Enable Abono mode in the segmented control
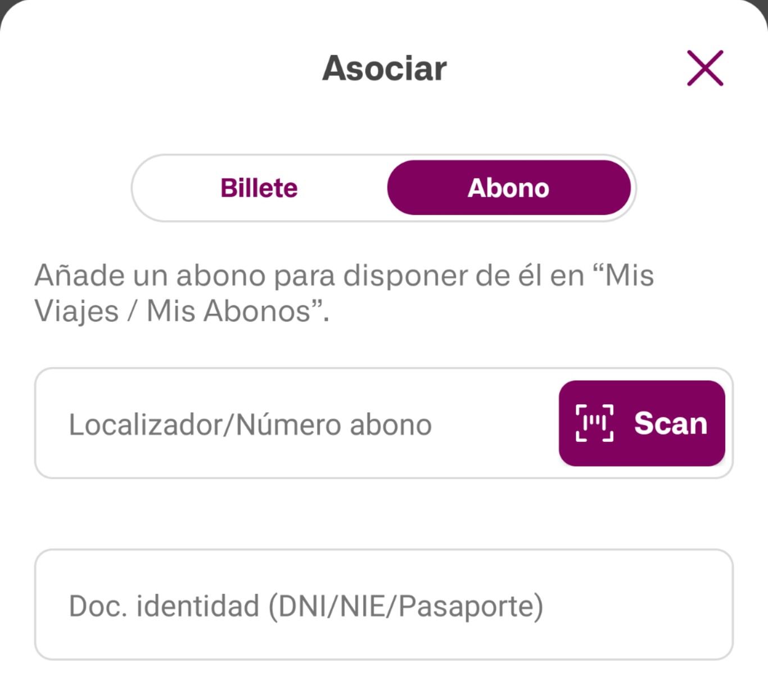 pos(508,188)
